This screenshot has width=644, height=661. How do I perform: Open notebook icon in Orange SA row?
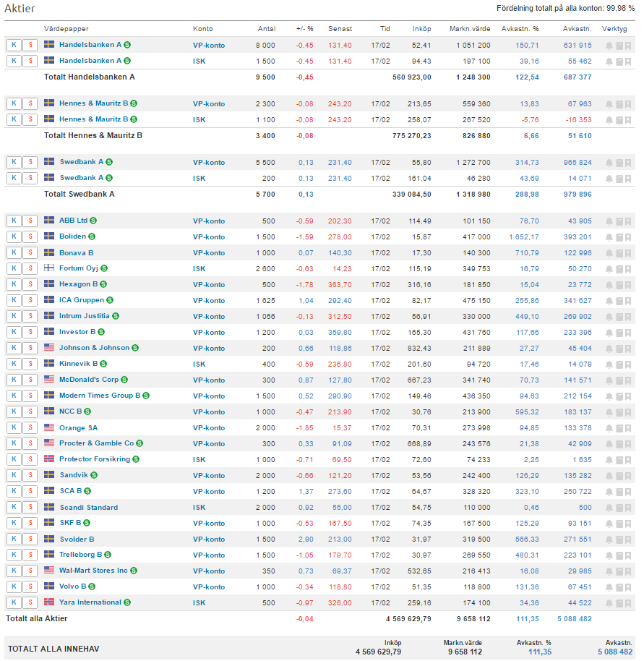619,428
